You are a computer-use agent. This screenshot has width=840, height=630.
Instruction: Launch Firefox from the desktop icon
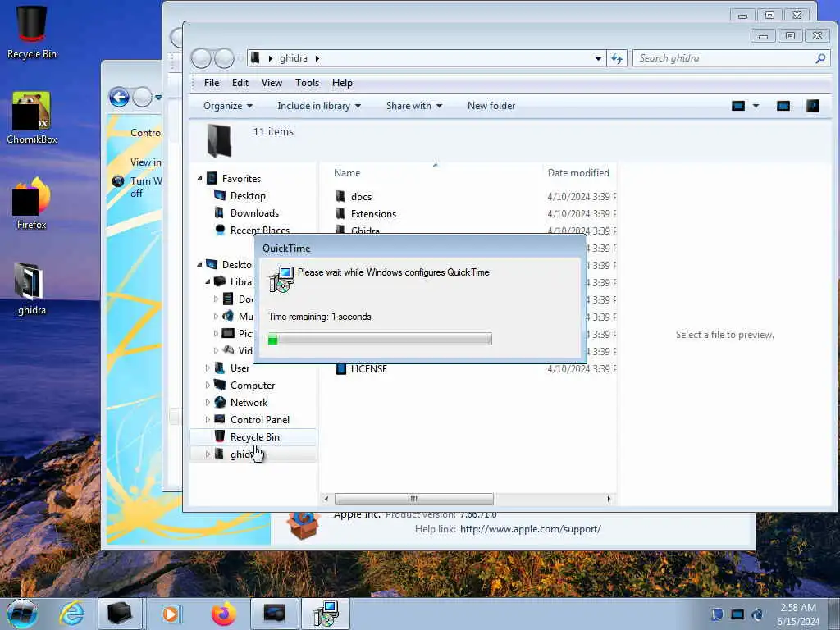pos(32,203)
